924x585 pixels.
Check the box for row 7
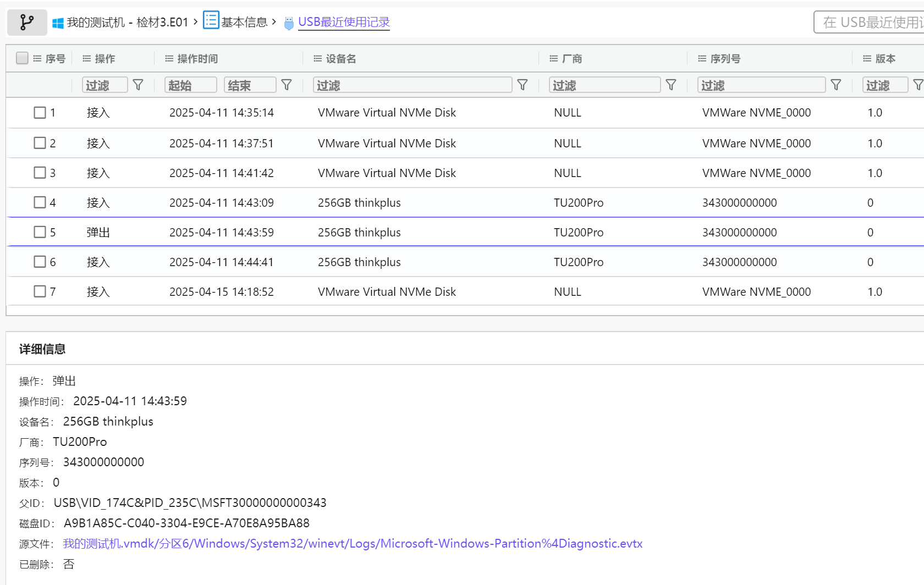pos(40,291)
